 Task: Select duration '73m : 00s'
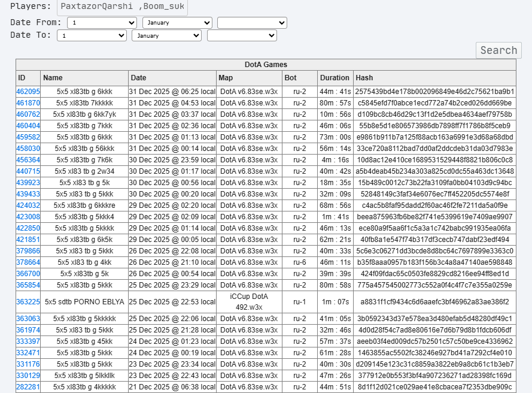point(336,137)
